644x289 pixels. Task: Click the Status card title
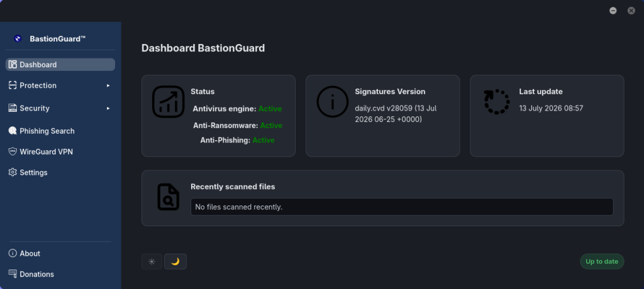[203, 92]
